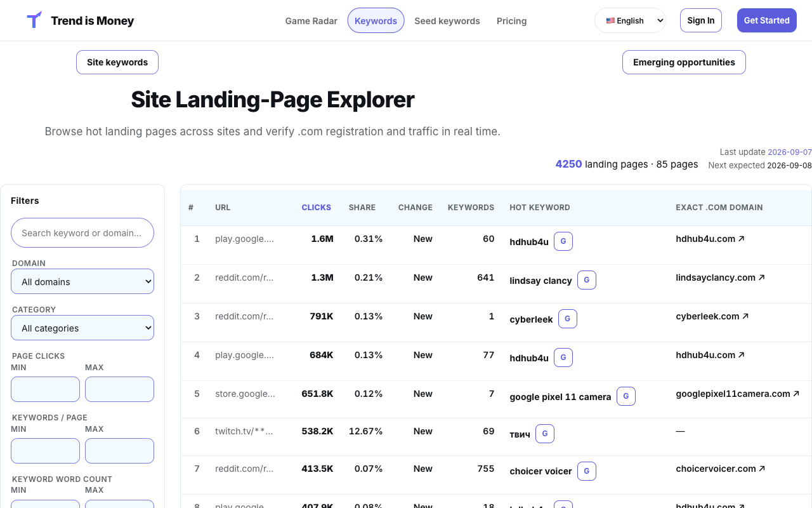Focus the Search keyword or domain field
The height and width of the screenshot is (508, 812).
(82, 233)
